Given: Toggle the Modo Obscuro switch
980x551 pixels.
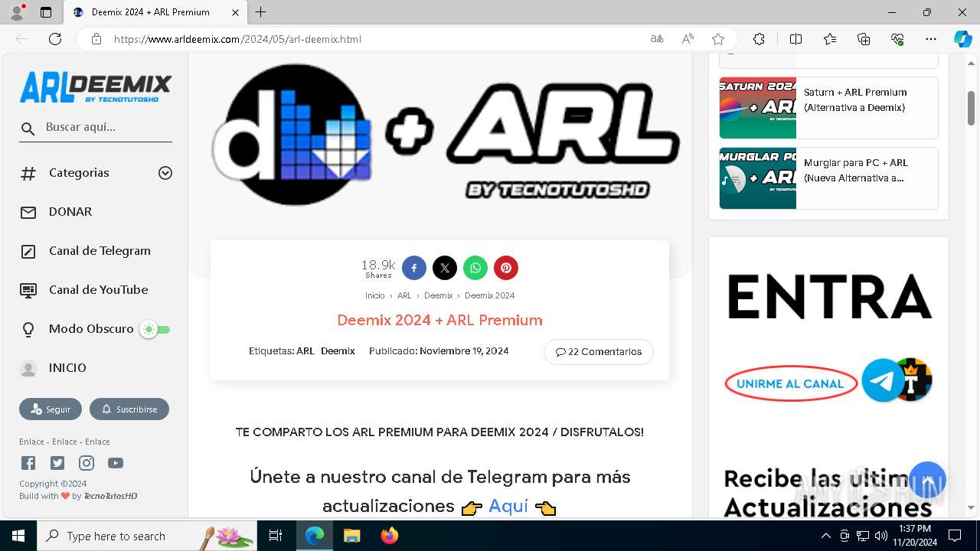Looking at the screenshot, I should pos(155,330).
